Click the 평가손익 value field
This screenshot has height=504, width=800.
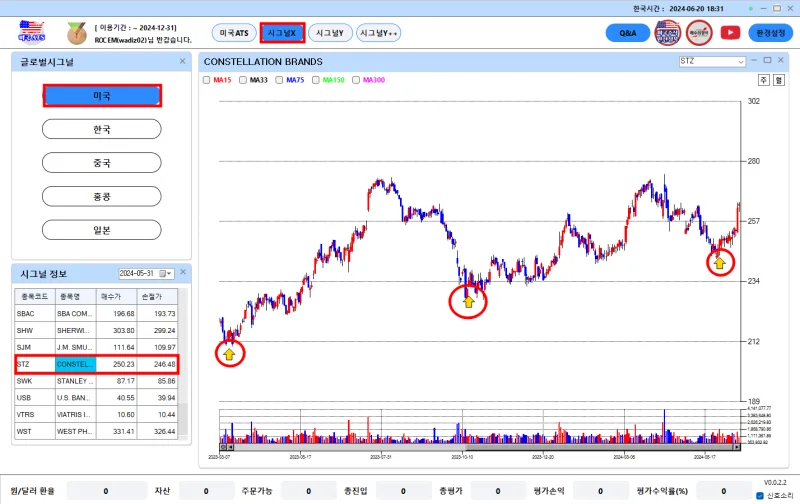tap(601, 491)
